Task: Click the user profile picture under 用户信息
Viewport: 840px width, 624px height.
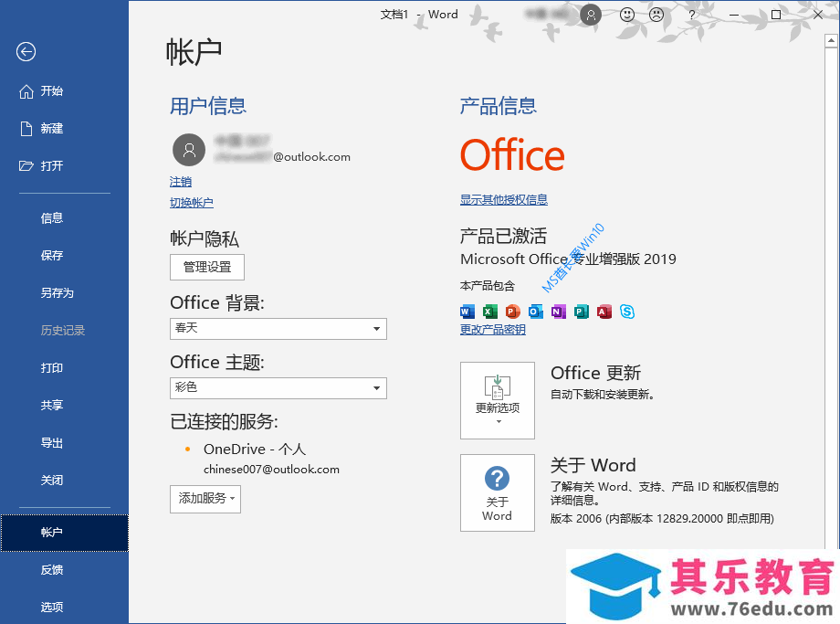Action: 189,150
